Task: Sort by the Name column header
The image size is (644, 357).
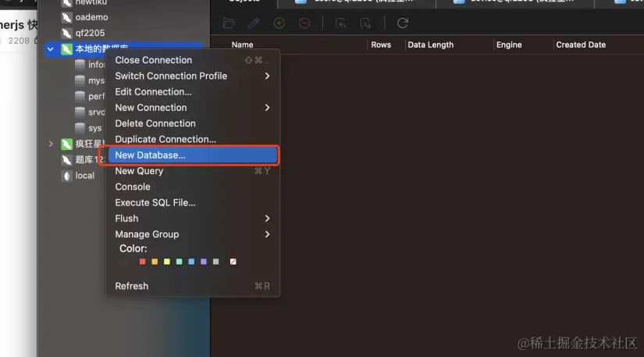Action: 242,45
